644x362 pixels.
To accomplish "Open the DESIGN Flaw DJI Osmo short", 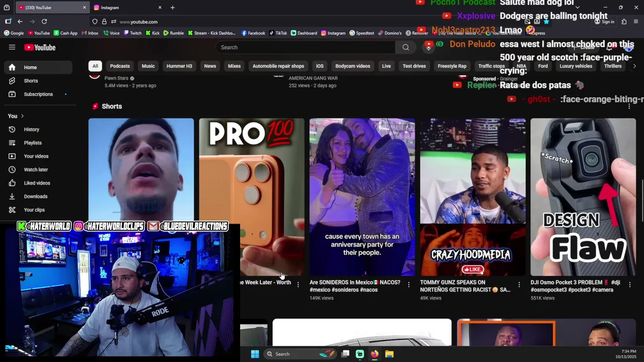I will [583, 197].
